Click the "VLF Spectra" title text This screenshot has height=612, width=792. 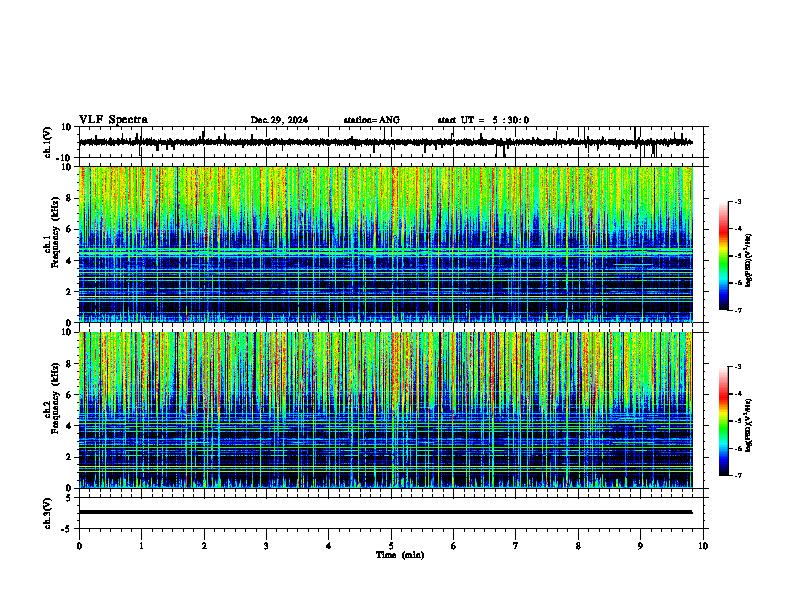click(113, 120)
